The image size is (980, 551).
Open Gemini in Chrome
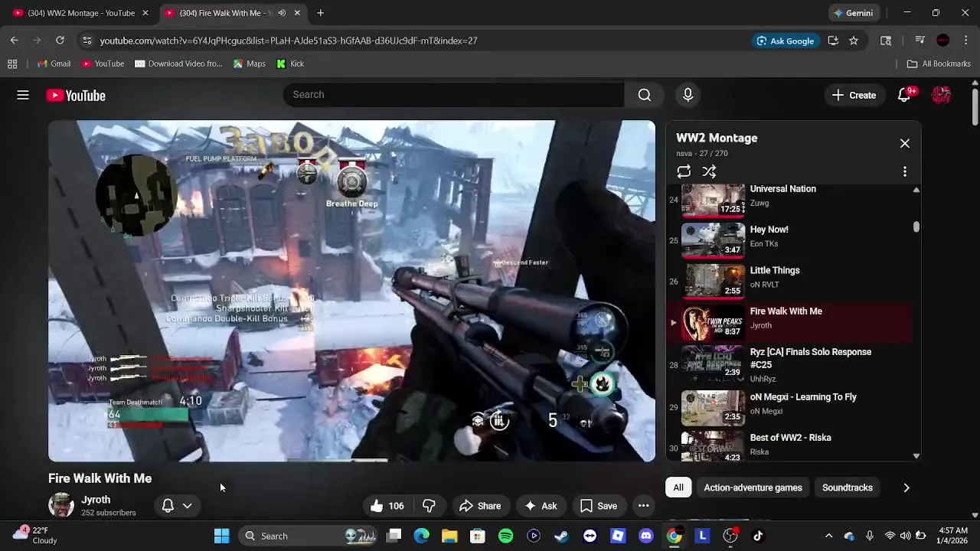[854, 13]
